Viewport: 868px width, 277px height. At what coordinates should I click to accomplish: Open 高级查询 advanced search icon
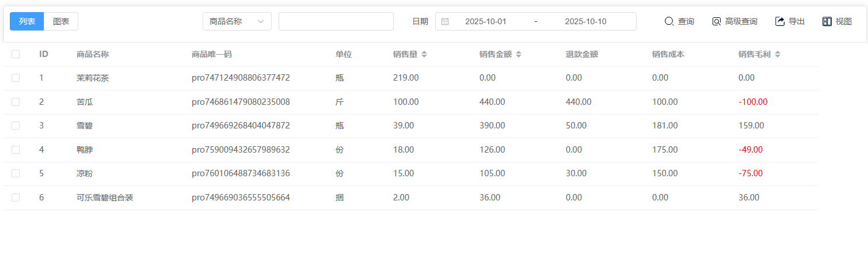coord(717,21)
